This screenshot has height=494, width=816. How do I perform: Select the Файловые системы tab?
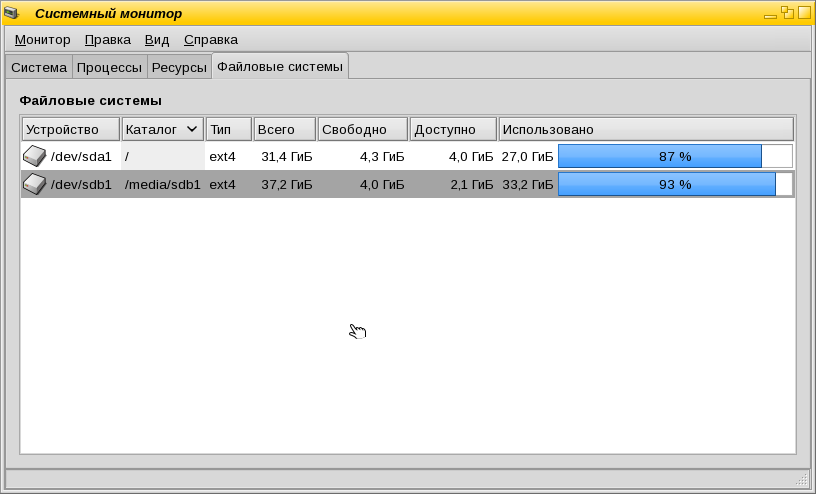(280, 66)
